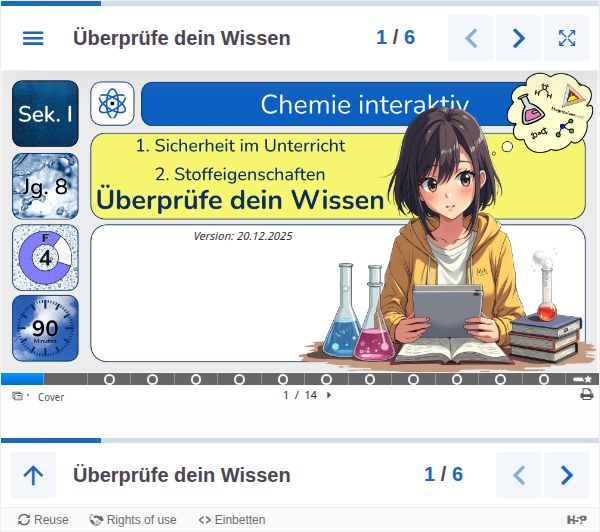Click the Sek. I tile
The image size is (600, 532).
coord(45,114)
